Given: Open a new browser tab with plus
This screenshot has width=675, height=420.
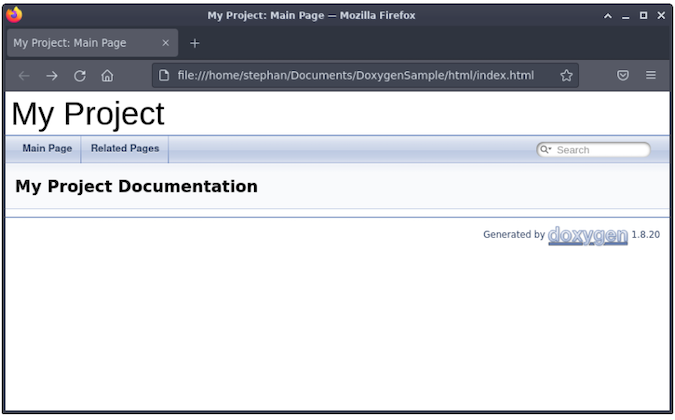Looking at the screenshot, I should (195, 43).
